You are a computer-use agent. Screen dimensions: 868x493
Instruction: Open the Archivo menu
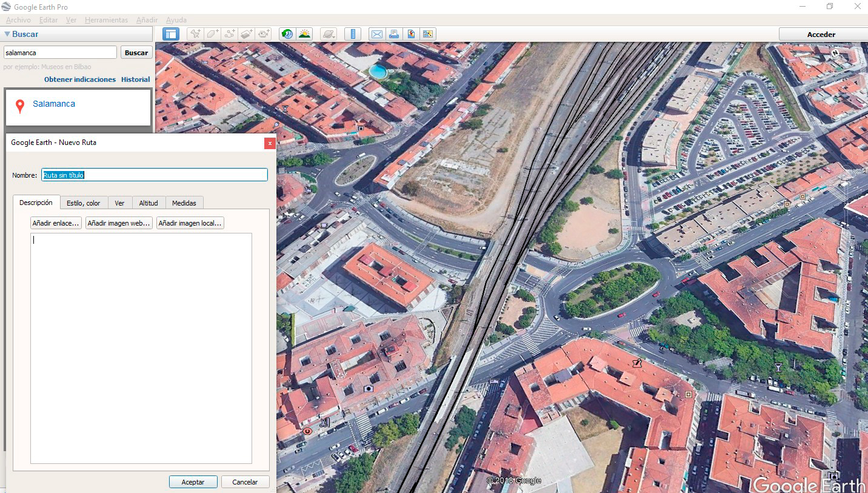18,20
